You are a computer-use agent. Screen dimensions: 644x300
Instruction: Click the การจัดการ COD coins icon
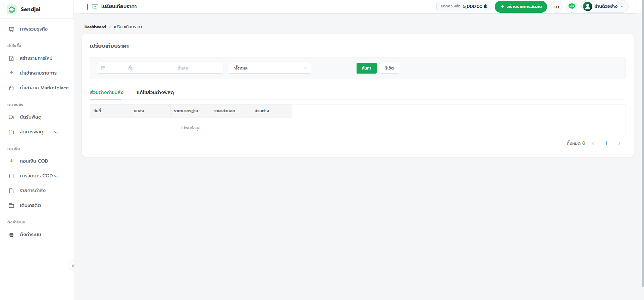11,176
